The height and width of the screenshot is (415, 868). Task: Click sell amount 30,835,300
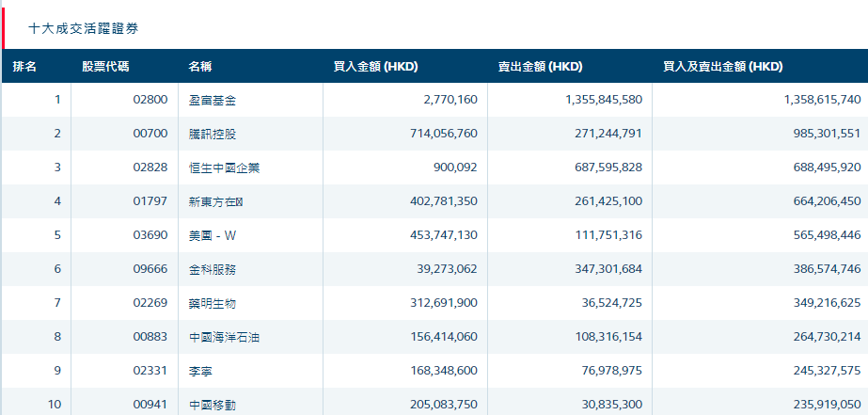pyautogui.click(x=612, y=405)
